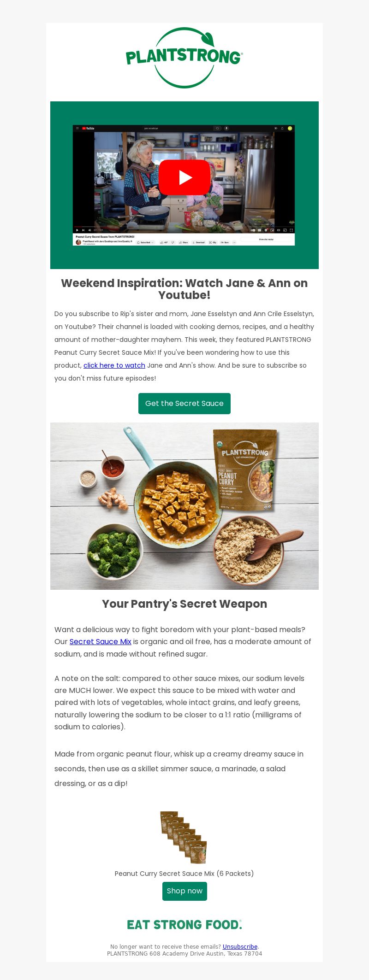This screenshot has height=980, width=369.
Task: Click the YouTube logo in the video screenshot
Action: [88, 128]
